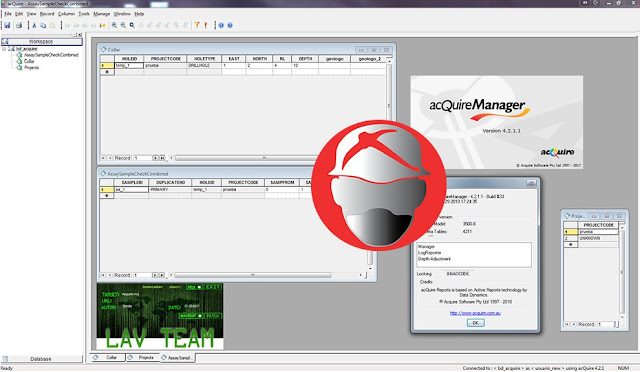Click the red exclamation mark toolbar icon
Image resolution: width=640 pixels, height=372 pixels.
[x=206, y=25]
